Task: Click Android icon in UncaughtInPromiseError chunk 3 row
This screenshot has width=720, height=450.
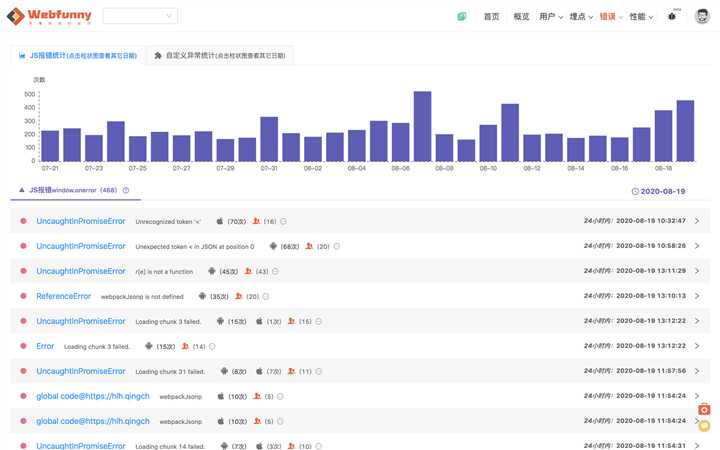Action: click(220, 321)
